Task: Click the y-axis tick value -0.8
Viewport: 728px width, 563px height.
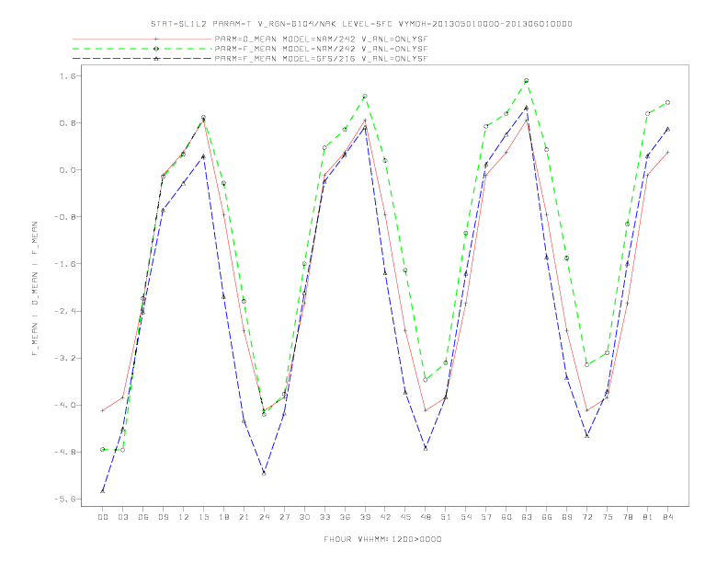Action: point(65,217)
